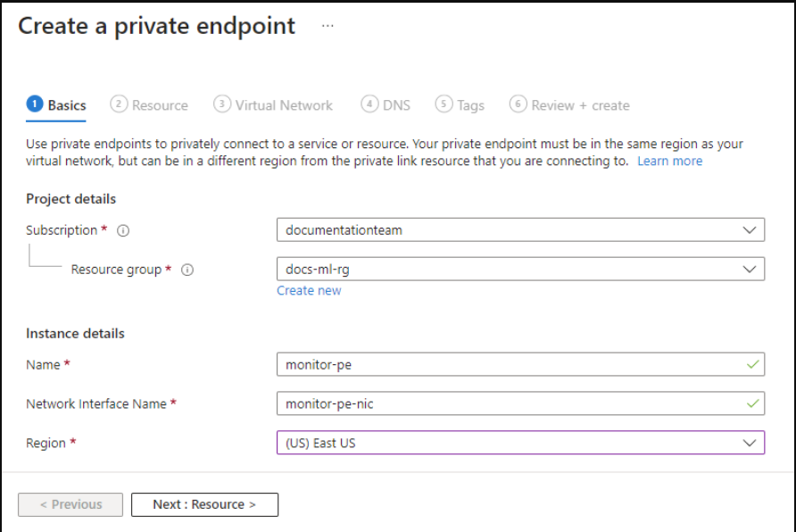Image resolution: width=796 pixels, height=532 pixels.
Task: Open the Region dropdown showing East US
Action: (520, 443)
